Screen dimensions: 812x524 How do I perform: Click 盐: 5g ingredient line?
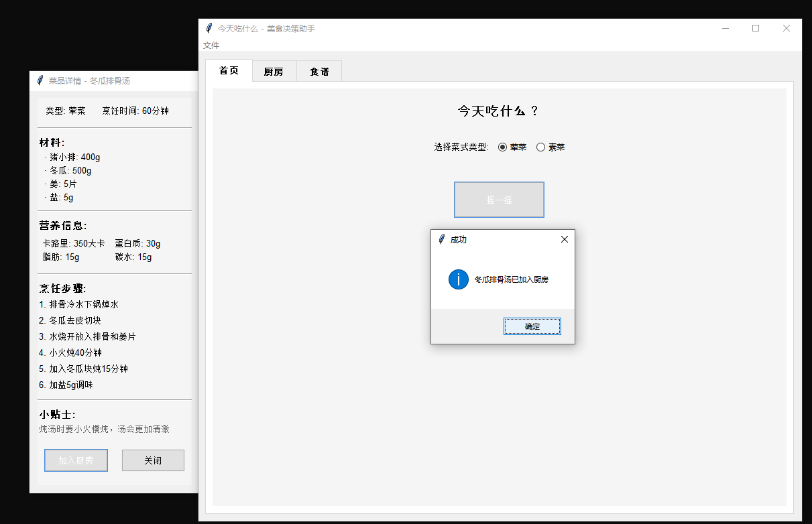click(x=59, y=197)
